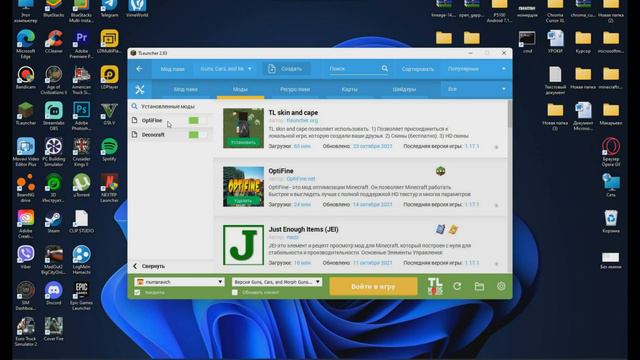This screenshot has height=360, width=640.
Task: Open the tlauncher.org author link
Action: pos(302,120)
